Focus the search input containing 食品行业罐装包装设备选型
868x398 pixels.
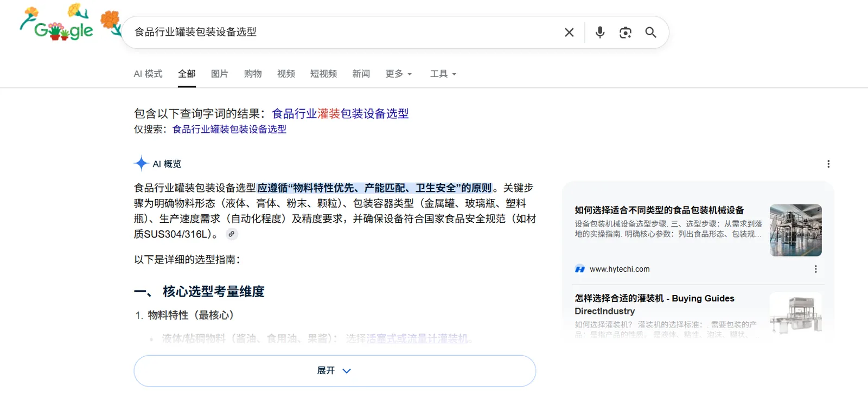(342, 32)
